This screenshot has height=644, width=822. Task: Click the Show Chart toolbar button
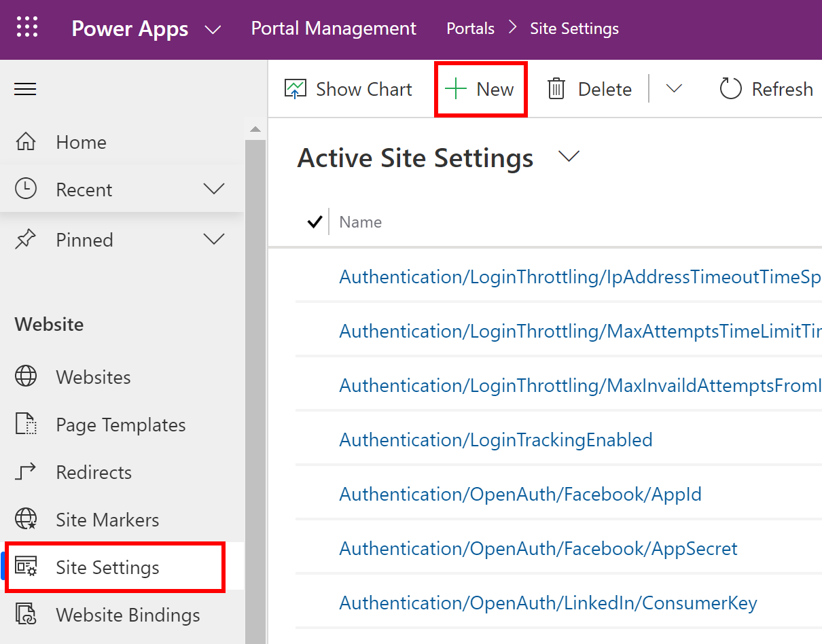click(x=349, y=89)
